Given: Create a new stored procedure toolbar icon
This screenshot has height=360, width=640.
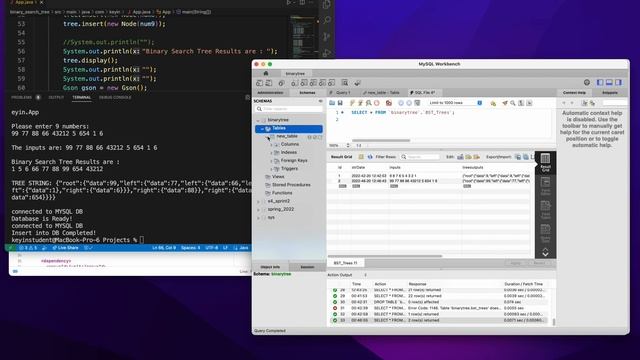Looking at the screenshot, I should [322, 83].
